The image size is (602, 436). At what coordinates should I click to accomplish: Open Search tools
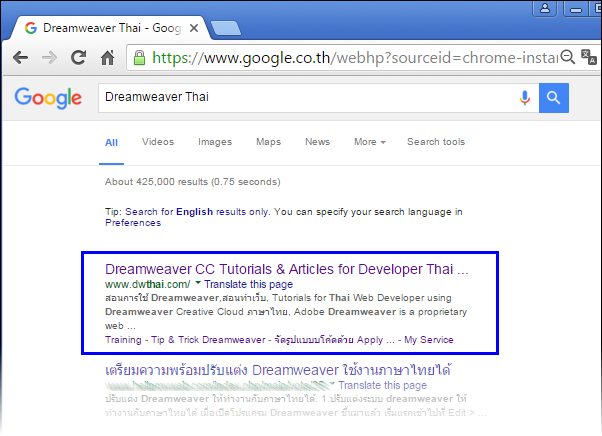[x=436, y=142]
